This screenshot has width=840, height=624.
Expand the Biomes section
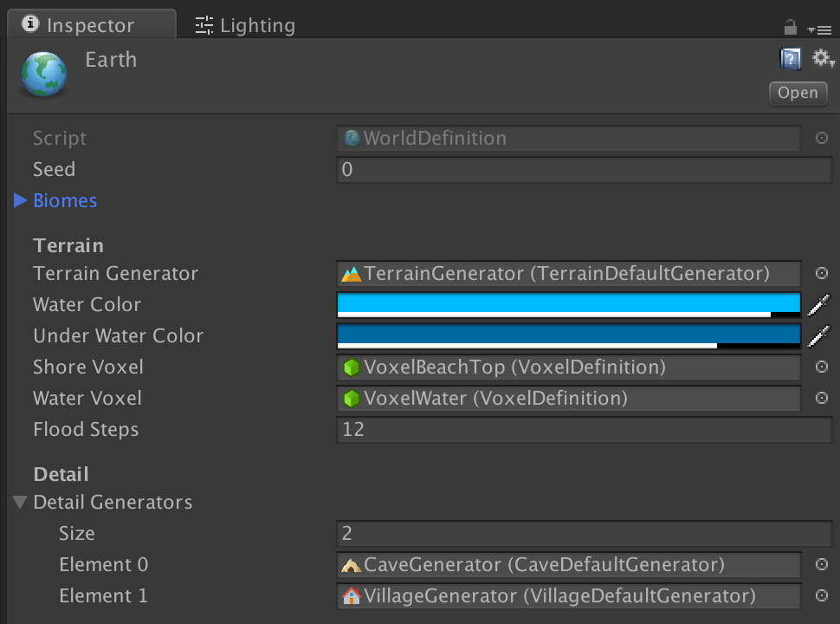[20, 200]
